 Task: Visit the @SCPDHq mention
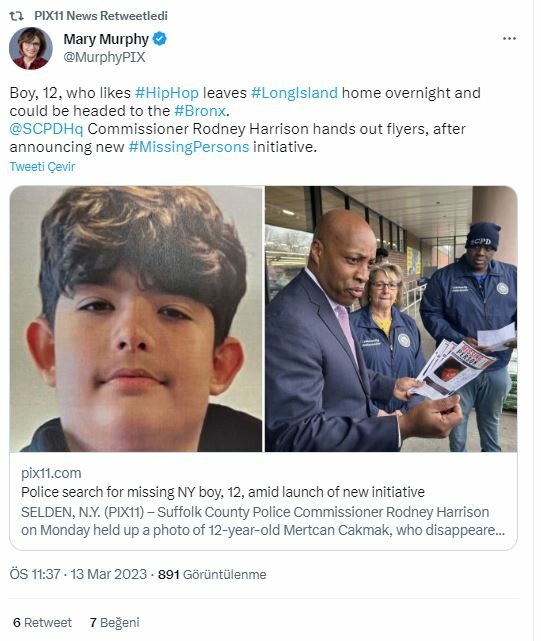pos(46,129)
